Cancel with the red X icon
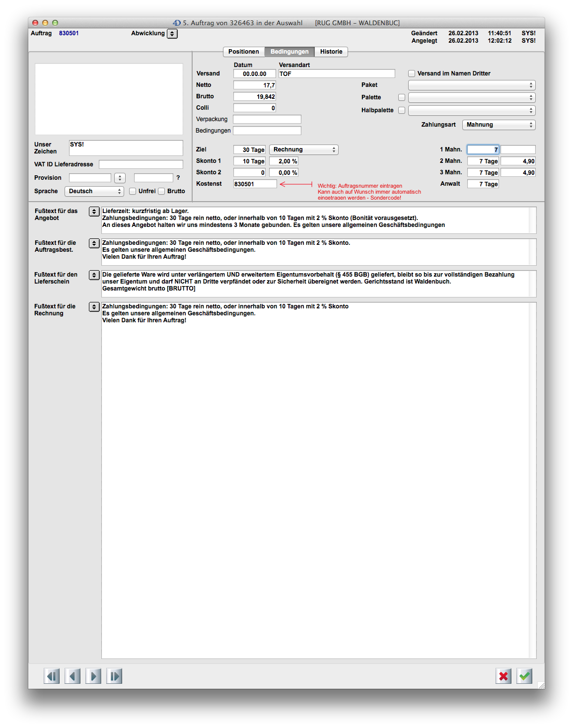This screenshot has height=728, width=573. click(x=503, y=676)
